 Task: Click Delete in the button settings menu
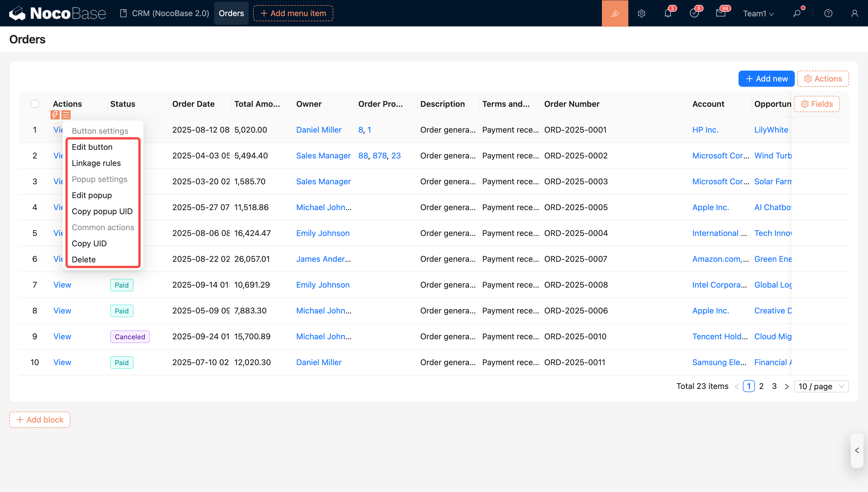click(x=84, y=259)
